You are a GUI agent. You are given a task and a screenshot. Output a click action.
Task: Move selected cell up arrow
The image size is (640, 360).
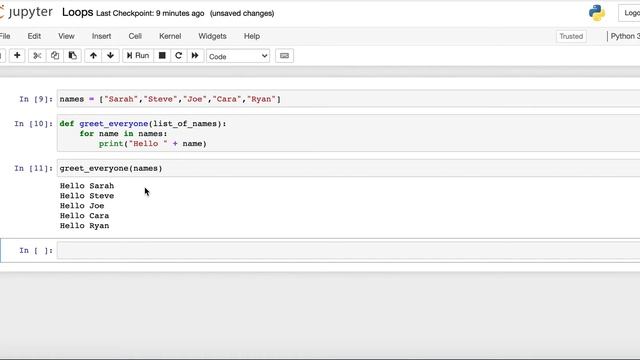[93, 56]
